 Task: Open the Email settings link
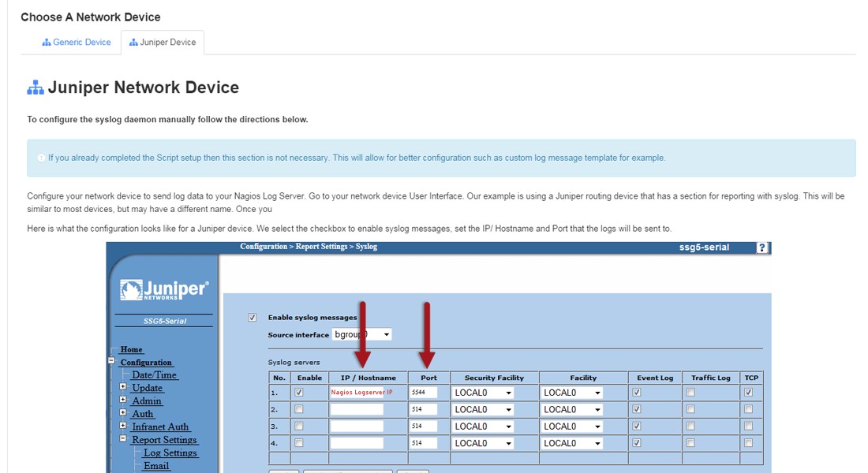[155, 465]
